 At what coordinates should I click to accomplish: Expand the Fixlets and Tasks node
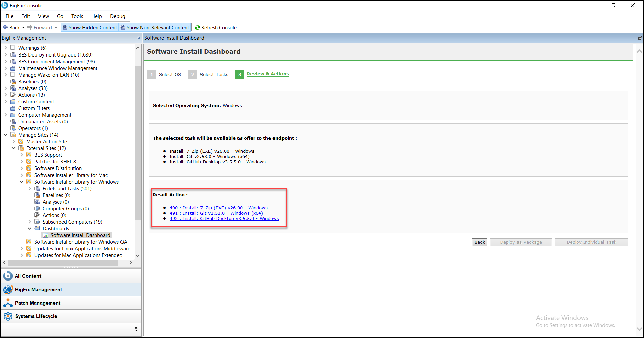tap(30, 188)
